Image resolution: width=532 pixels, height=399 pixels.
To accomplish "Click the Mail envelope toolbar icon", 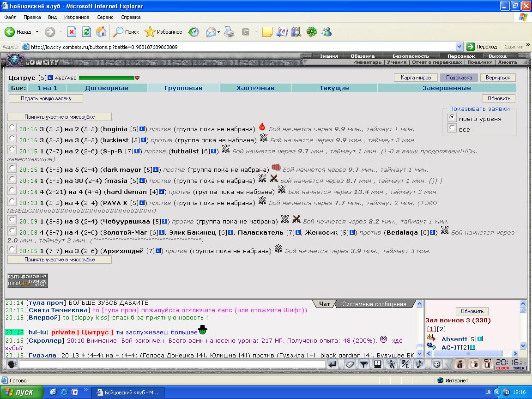I will click(x=211, y=32).
